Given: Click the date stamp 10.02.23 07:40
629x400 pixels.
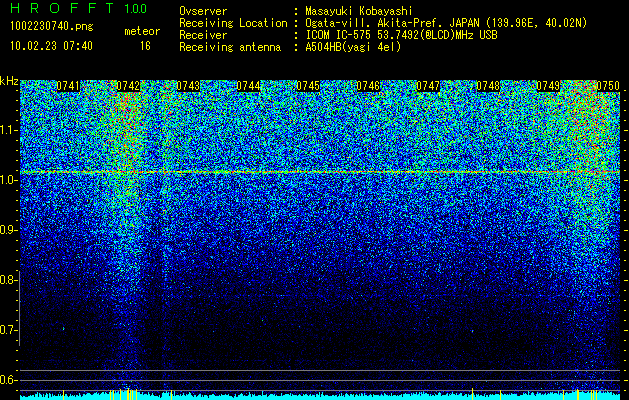Looking at the screenshot, I should click(51, 46).
